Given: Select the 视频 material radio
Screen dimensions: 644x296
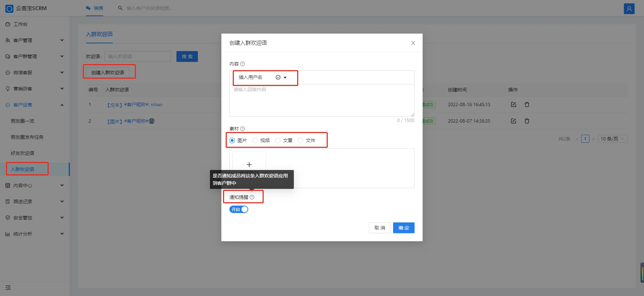Looking at the screenshot, I should pos(255,140).
